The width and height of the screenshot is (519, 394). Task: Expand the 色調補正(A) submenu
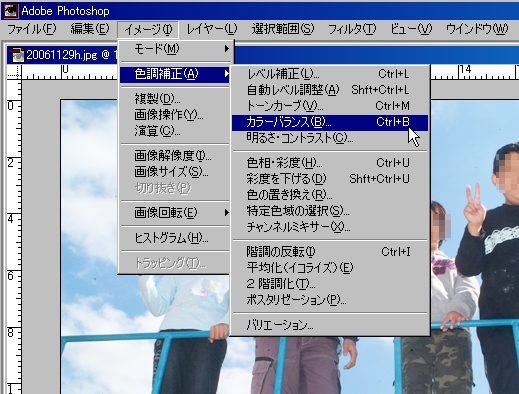(175, 74)
